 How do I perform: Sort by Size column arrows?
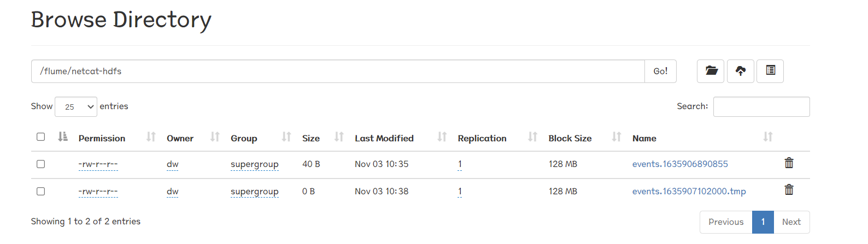click(339, 137)
